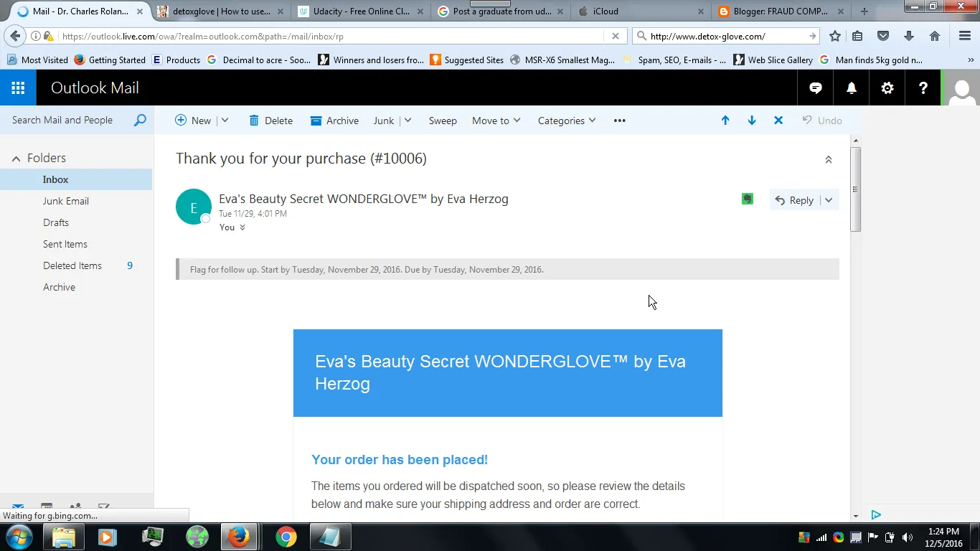Delete the open message
The width and height of the screenshot is (980, 551).
(270, 121)
